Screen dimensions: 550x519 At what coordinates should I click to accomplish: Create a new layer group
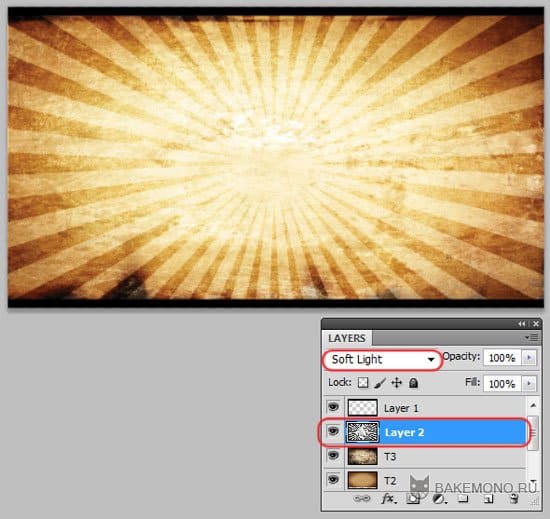(463, 498)
